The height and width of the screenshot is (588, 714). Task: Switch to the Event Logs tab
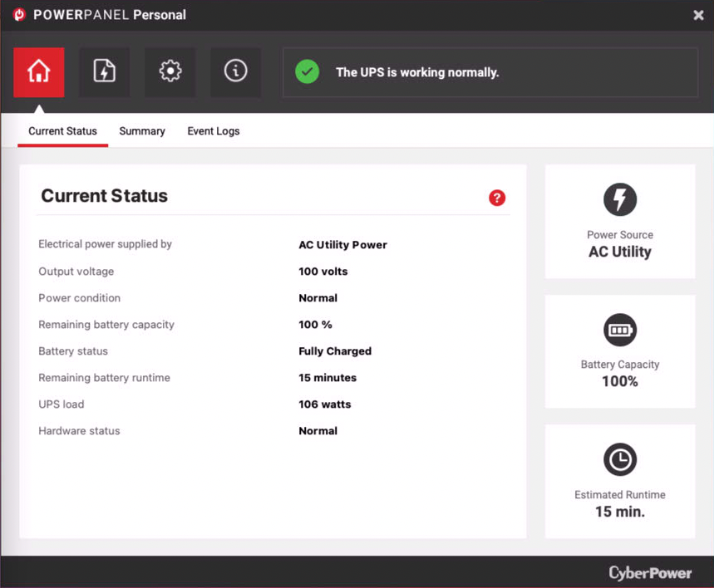(x=214, y=131)
